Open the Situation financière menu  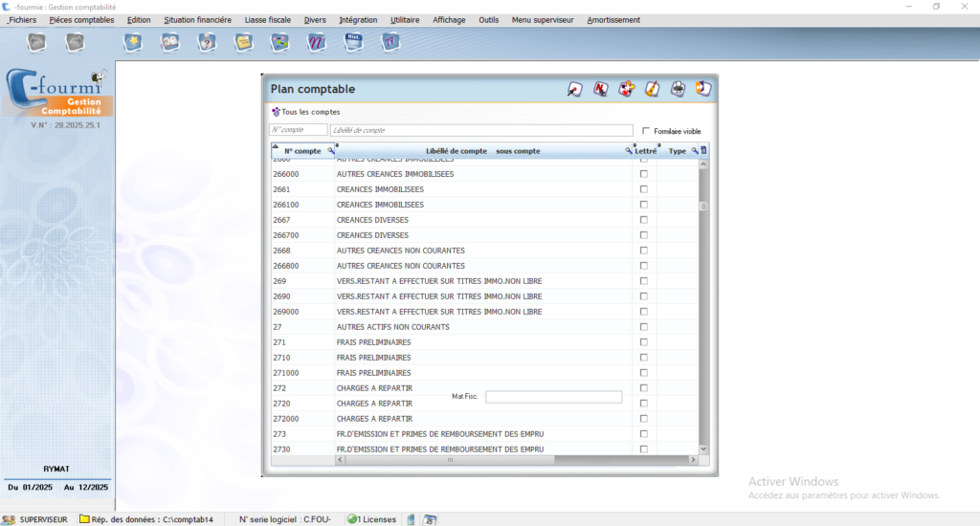pyautogui.click(x=197, y=20)
